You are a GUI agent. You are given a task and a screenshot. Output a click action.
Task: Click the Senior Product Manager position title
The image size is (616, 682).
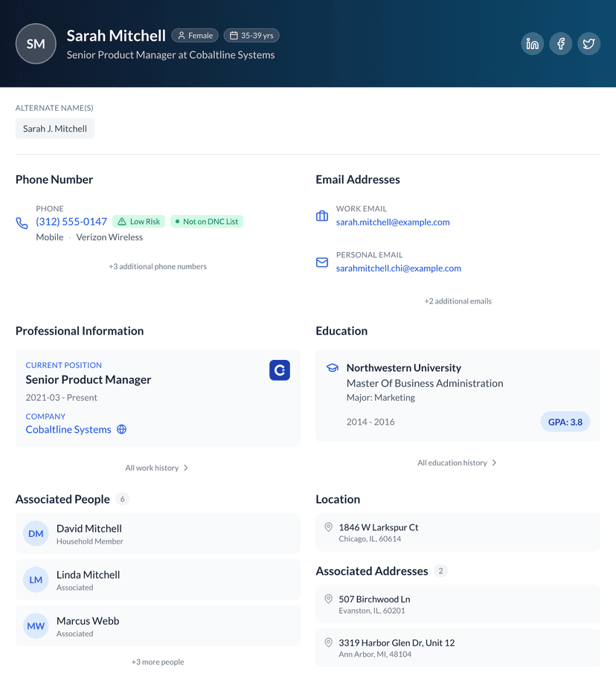89,380
